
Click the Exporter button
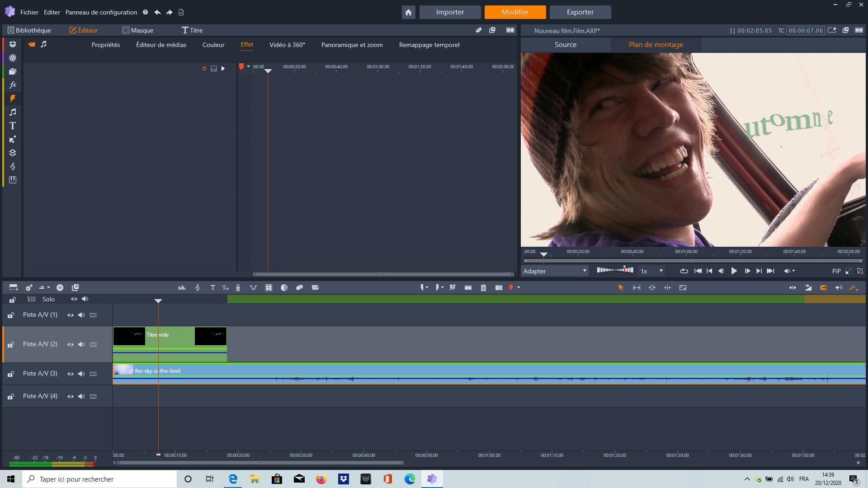[x=580, y=12]
